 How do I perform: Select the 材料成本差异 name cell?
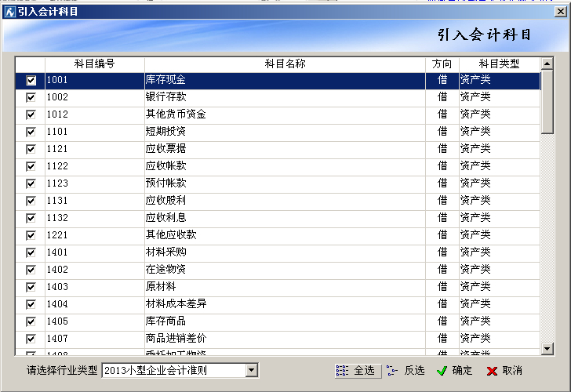click(x=285, y=304)
